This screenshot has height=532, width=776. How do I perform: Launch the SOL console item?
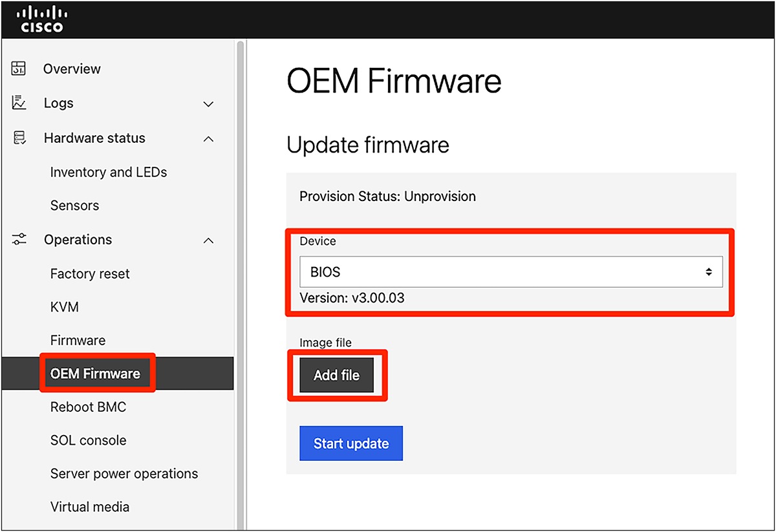[88, 441]
